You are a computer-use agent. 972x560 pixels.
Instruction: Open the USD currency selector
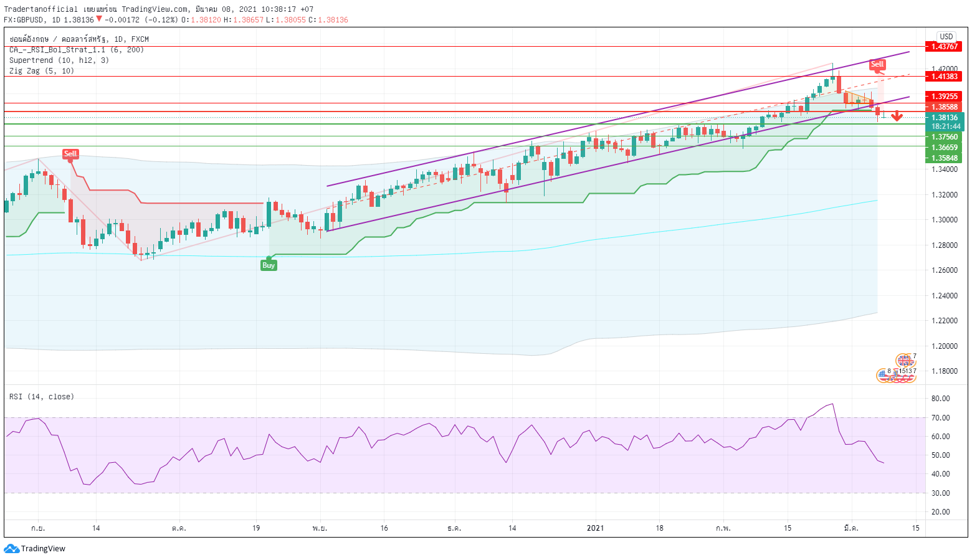(946, 37)
